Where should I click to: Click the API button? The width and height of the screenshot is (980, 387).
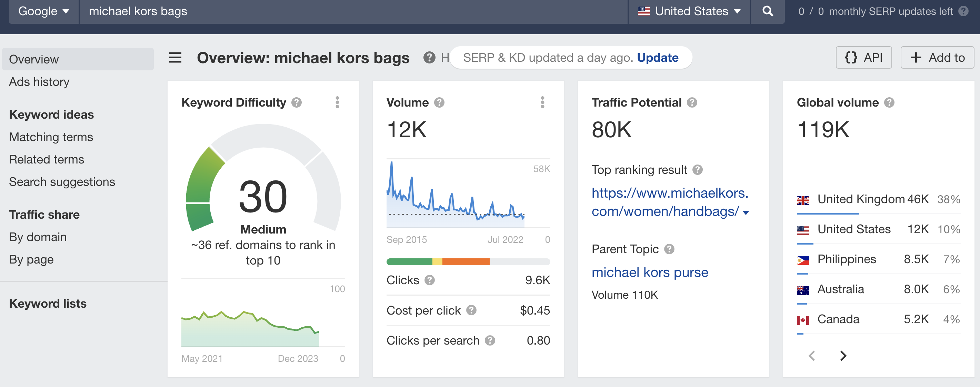pyautogui.click(x=863, y=58)
